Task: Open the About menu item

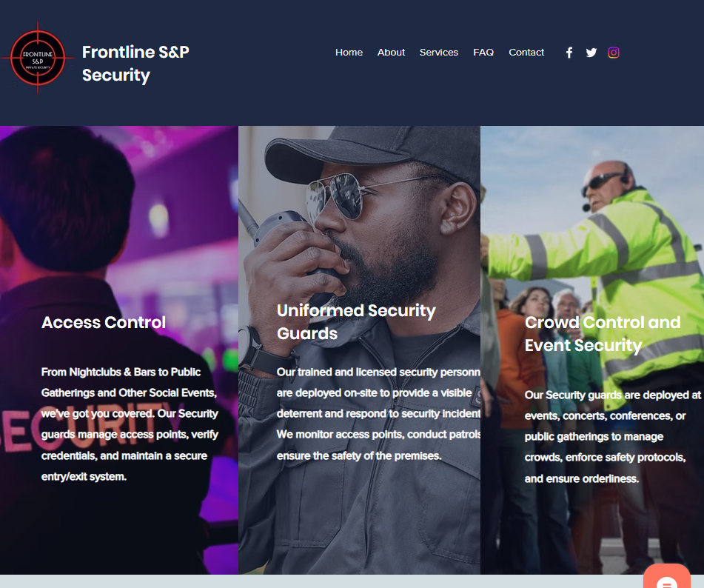Action: click(391, 53)
